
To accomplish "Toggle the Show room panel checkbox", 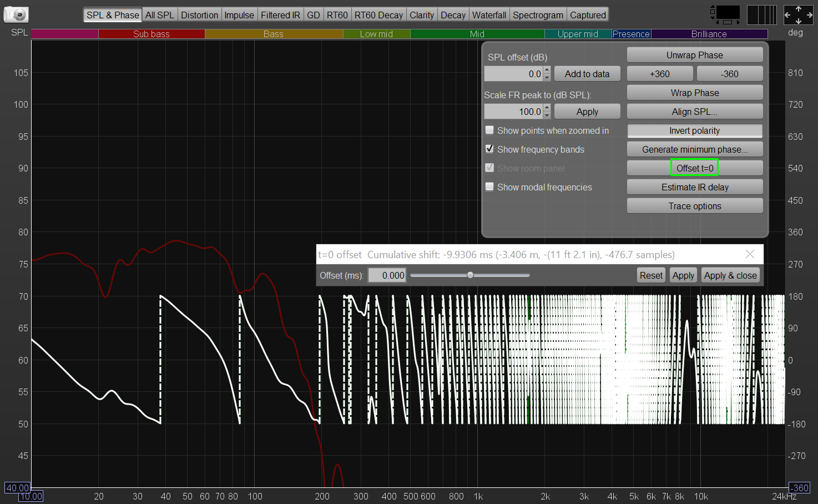I will 489,168.
